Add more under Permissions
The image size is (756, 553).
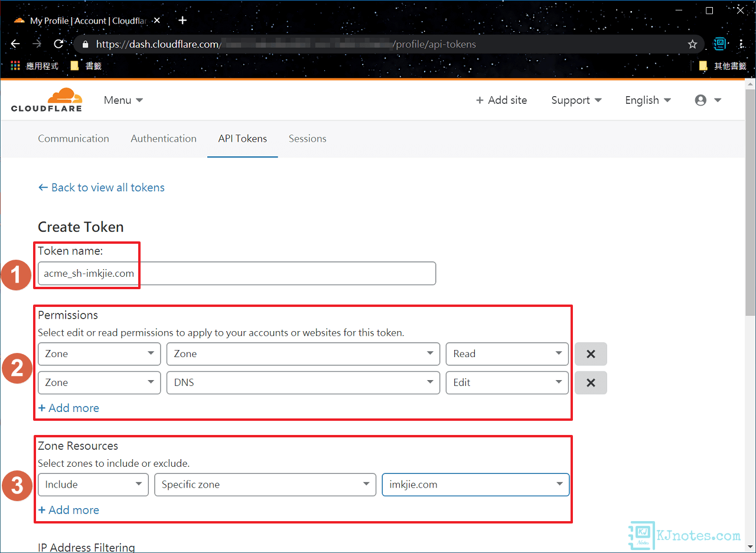(x=69, y=408)
